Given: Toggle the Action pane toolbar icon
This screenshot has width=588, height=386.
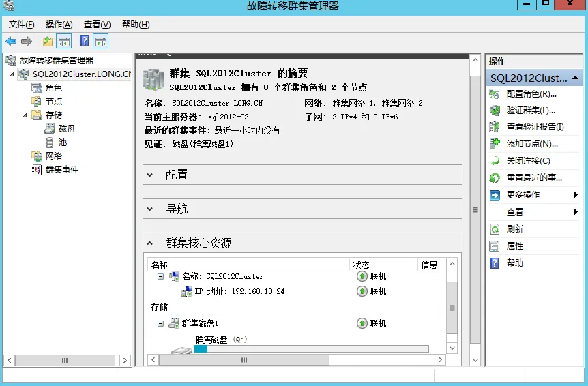Looking at the screenshot, I should pos(101,41).
